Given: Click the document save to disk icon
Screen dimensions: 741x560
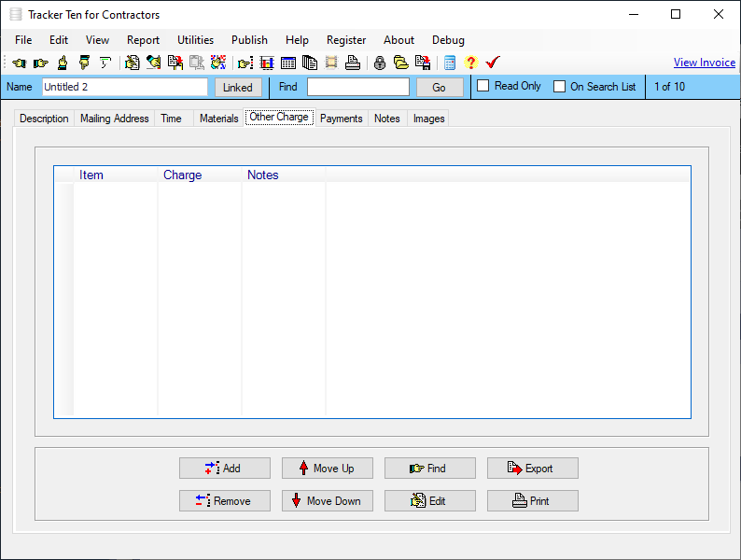Looking at the screenshot, I should (x=423, y=63).
